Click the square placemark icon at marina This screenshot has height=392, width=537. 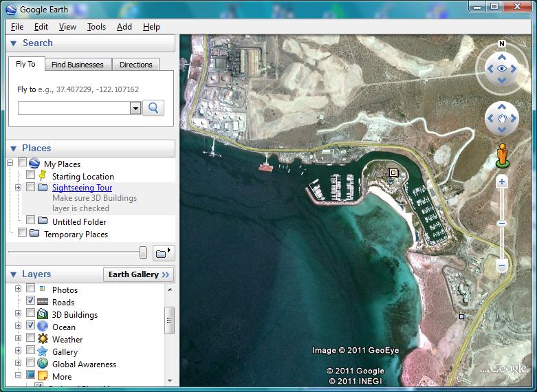[x=393, y=173]
